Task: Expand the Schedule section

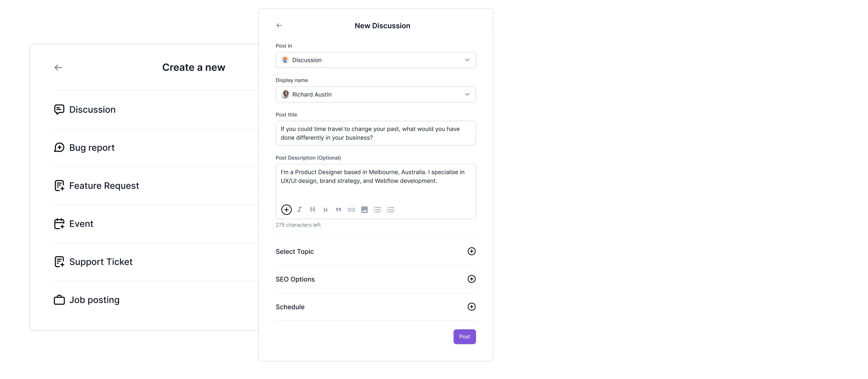Action: coord(472,307)
